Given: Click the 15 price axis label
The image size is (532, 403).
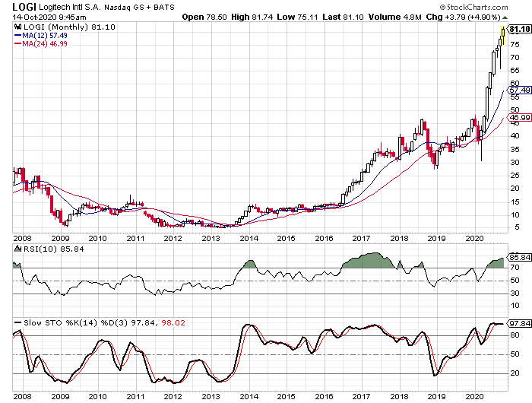Looking at the screenshot, I should [515, 202].
